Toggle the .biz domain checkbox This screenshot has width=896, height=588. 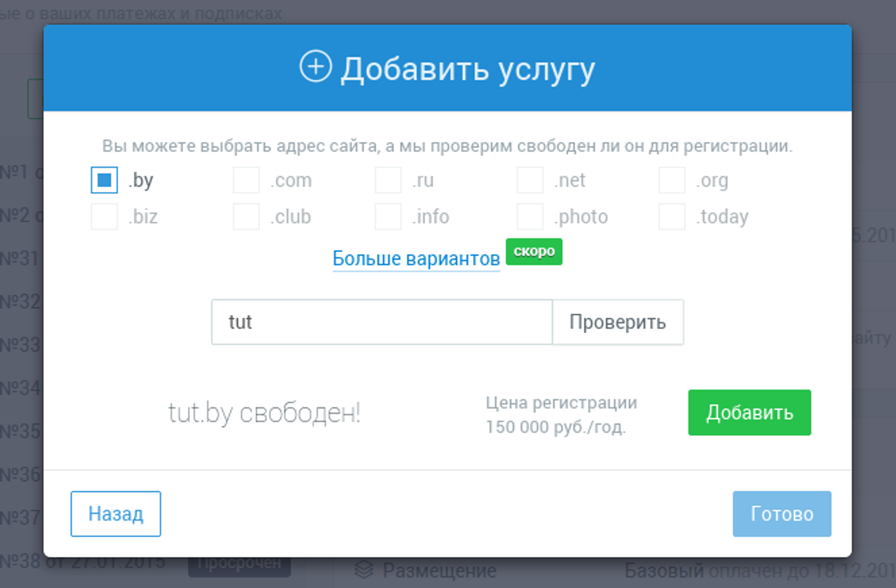(x=104, y=216)
